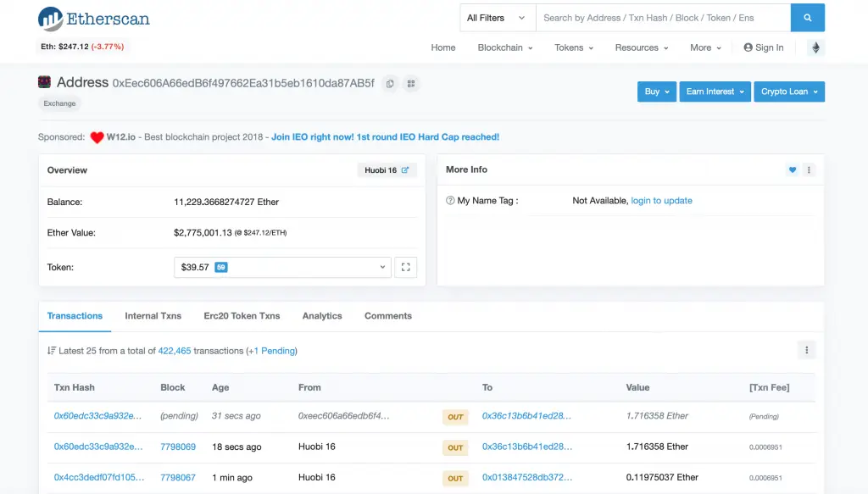
Task: Open block 7798067 link
Action: (x=178, y=477)
